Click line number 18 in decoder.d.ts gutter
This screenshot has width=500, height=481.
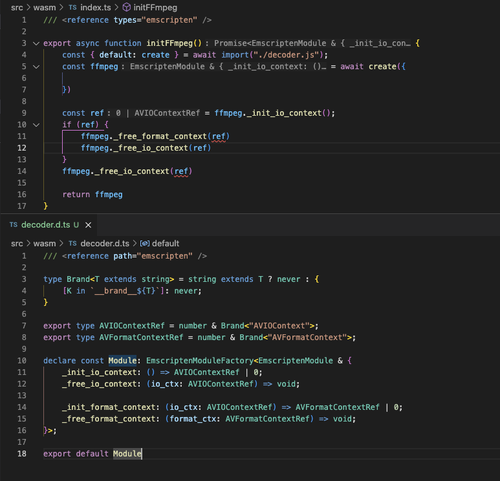(22, 454)
